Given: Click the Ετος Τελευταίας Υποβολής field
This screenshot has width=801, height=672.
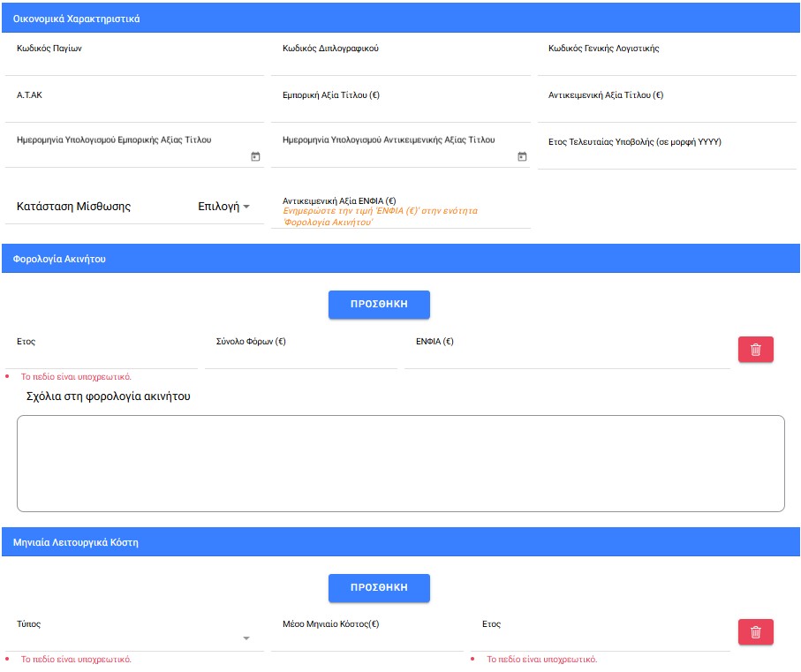Looking at the screenshot, I should [x=667, y=157].
